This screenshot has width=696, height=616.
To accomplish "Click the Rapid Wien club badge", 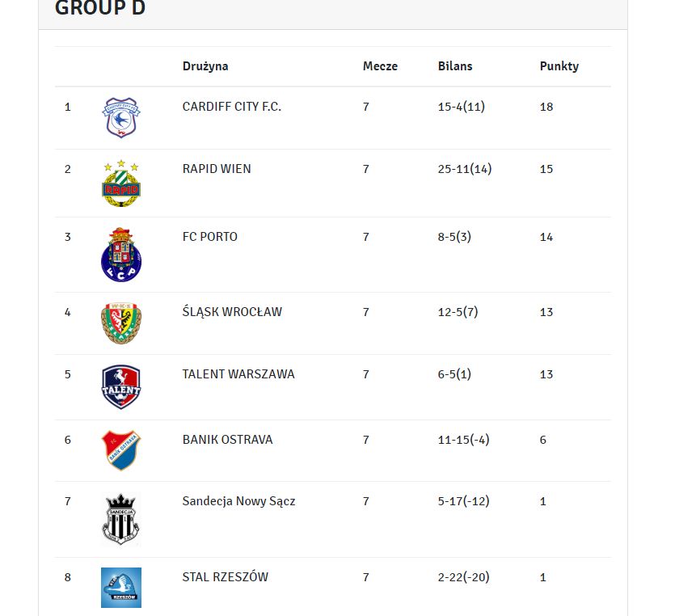I will tap(121, 184).
